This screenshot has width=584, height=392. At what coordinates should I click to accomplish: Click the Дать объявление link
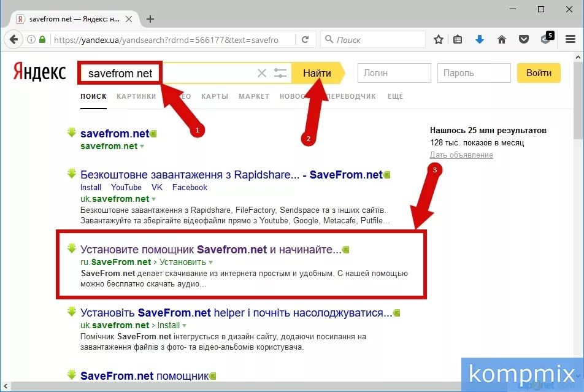(x=461, y=155)
